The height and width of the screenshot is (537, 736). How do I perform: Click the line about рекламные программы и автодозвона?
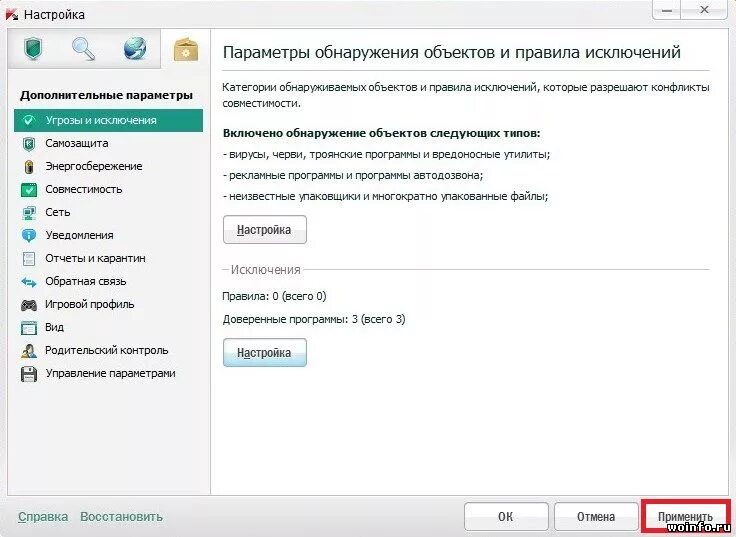click(353, 175)
